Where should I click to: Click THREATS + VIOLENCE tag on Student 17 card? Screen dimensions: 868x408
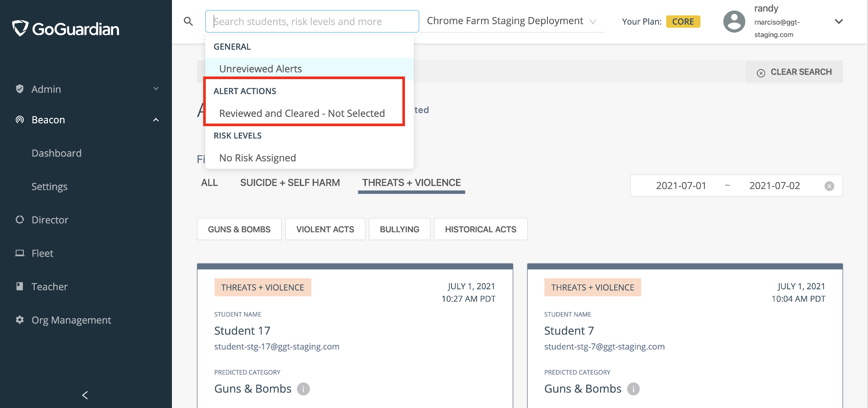coord(263,287)
